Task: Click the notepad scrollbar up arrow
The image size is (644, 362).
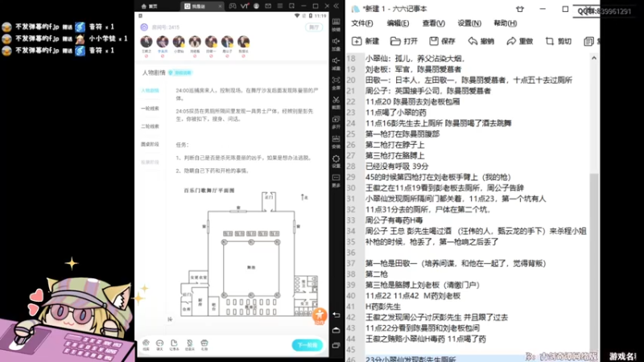Action: [x=594, y=58]
